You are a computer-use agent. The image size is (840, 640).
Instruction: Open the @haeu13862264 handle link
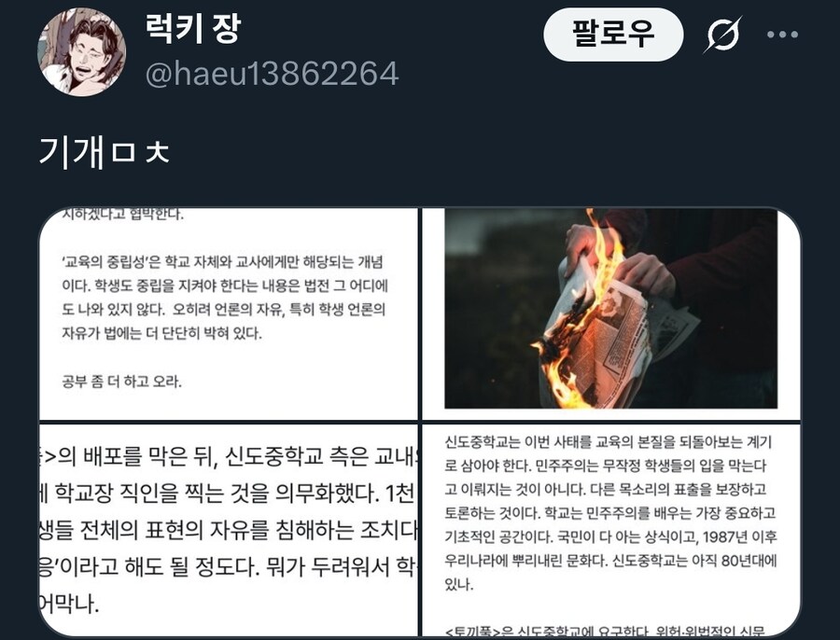coord(273,74)
